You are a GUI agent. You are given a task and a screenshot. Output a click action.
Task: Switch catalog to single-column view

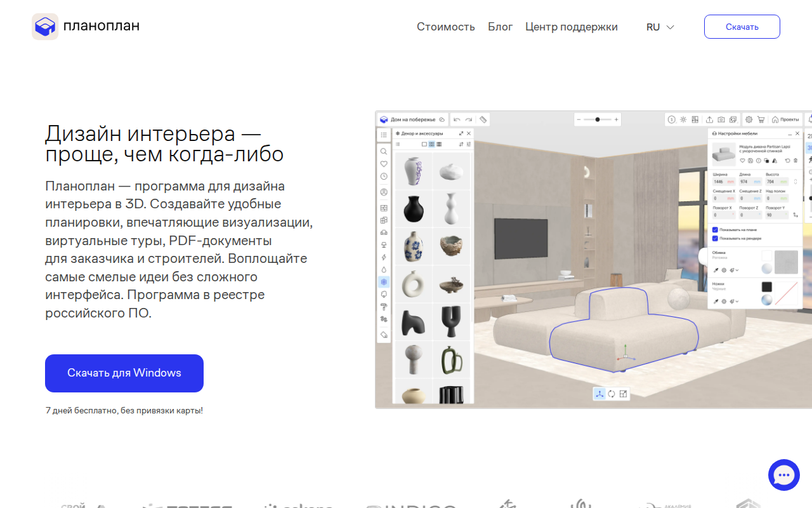pyautogui.click(x=424, y=144)
